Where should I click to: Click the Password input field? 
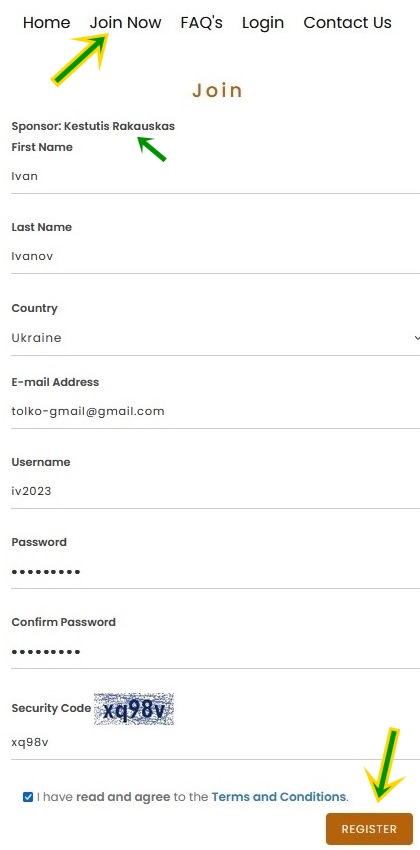pos(216,572)
